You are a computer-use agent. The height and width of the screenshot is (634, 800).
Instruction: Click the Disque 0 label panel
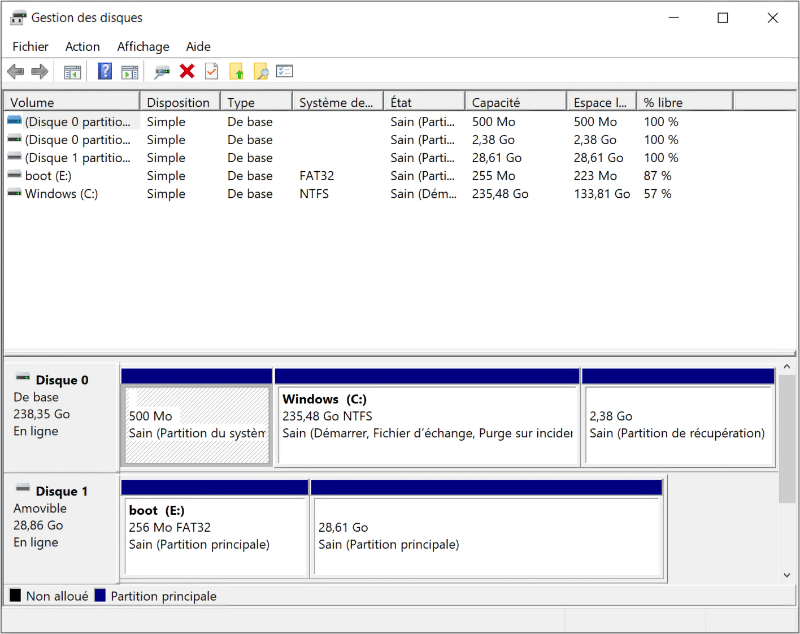pyautogui.click(x=61, y=417)
